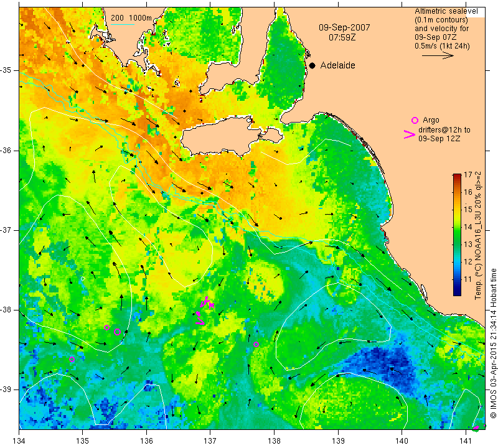Click the colorbar tick label 16

[468, 192]
